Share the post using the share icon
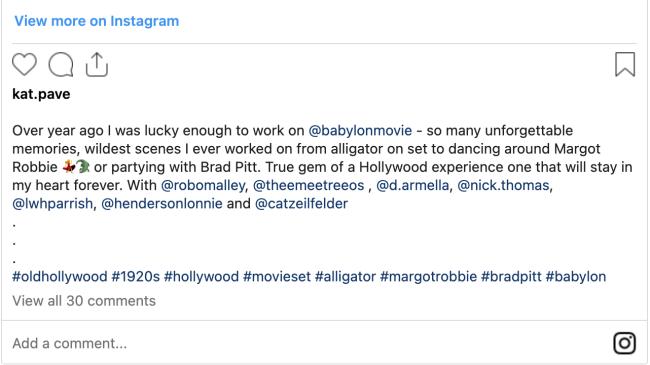Viewport: 650px width, 365px height. point(97,65)
